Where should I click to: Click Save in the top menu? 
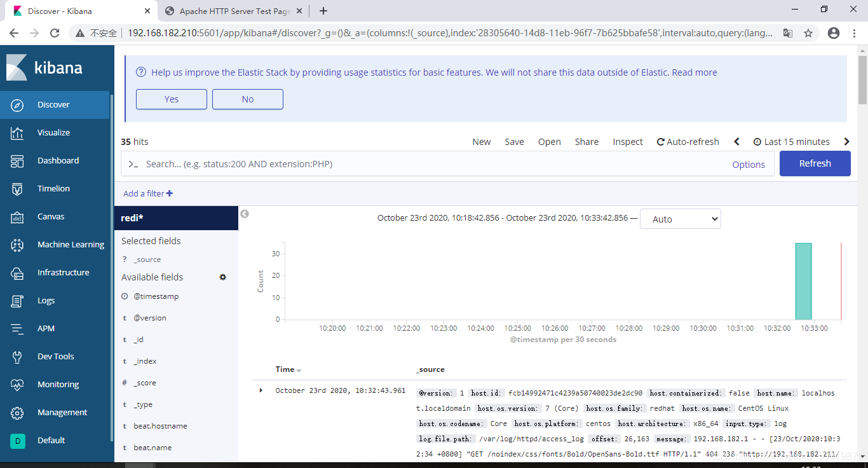pos(515,142)
